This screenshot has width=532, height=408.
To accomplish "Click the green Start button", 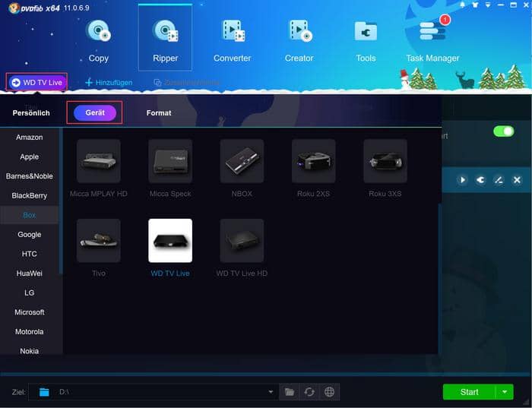I will (469, 392).
